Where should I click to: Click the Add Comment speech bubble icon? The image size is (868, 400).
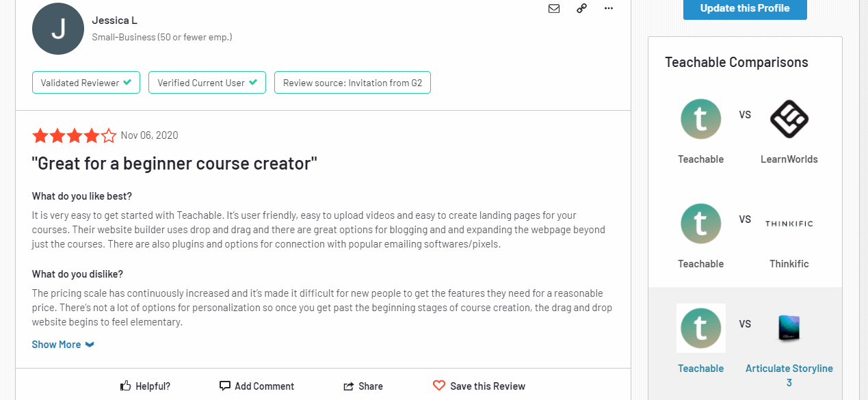(x=225, y=386)
